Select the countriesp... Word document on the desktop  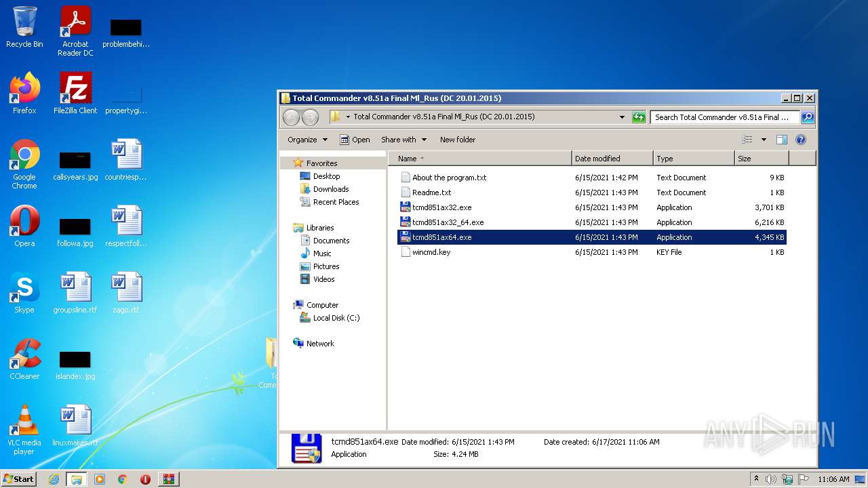click(126, 160)
